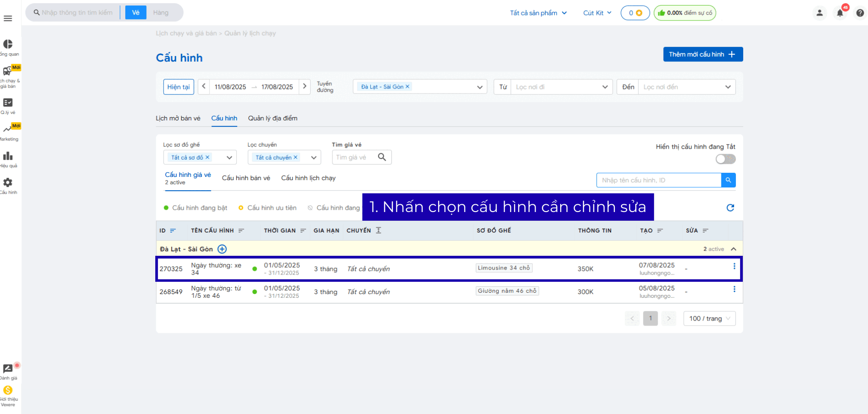
Task: Add a config with the plus icon beside Đà Lạt - Sài Gòn
Action: 222,249
